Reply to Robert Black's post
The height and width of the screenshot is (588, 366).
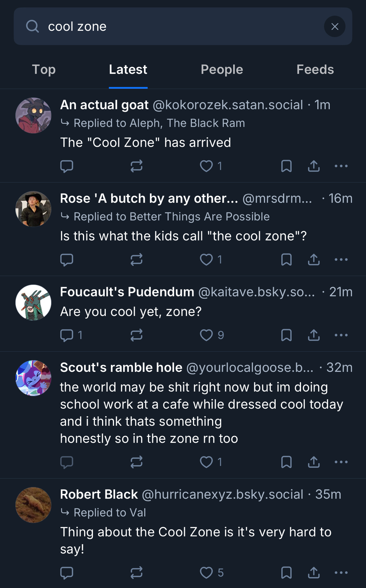[67, 573]
